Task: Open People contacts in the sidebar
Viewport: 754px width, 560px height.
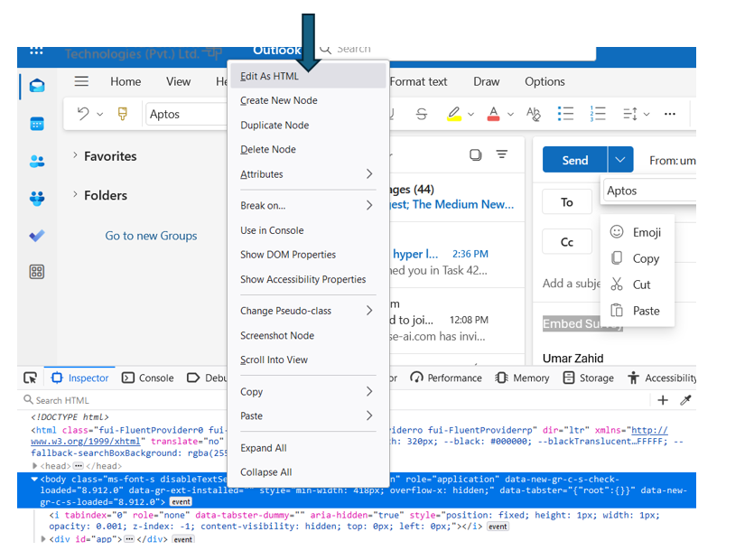Action: tap(37, 161)
